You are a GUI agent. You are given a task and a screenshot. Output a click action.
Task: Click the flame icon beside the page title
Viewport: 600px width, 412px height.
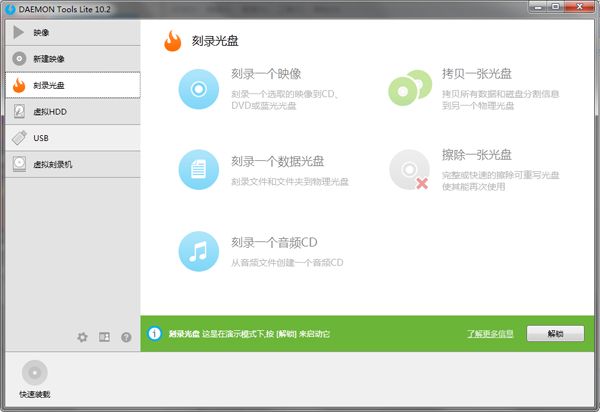click(x=172, y=41)
